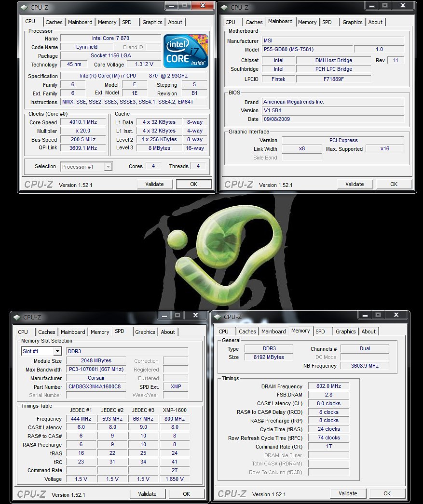Open Graphics tab in the CPU window
Image resolution: width=423 pixels, height=504 pixels.
point(152,22)
